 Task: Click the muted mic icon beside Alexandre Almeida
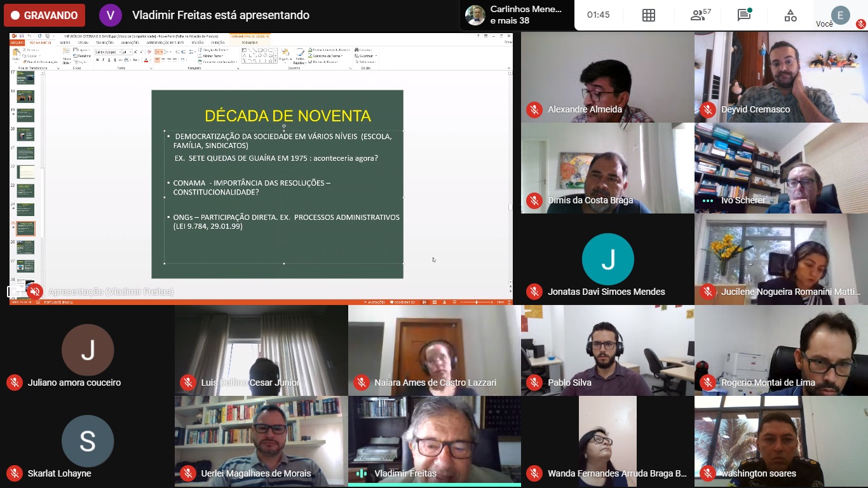[534, 110]
